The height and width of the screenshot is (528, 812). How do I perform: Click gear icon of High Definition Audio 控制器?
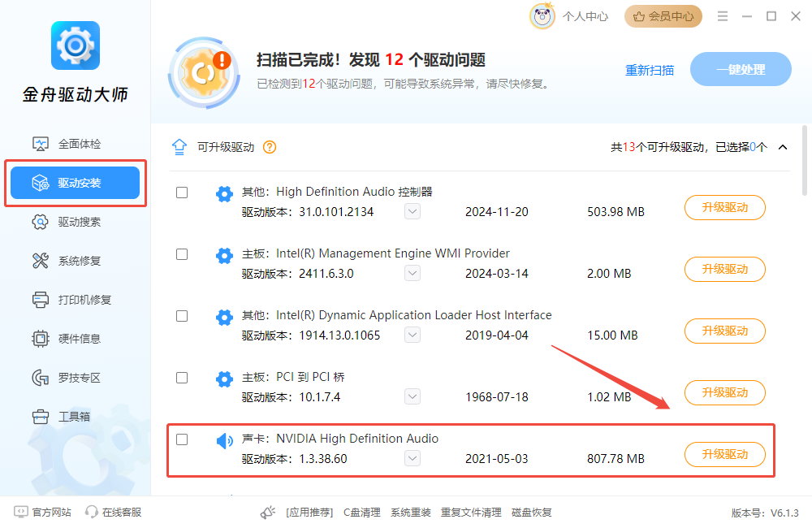pyautogui.click(x=224, y=194)
